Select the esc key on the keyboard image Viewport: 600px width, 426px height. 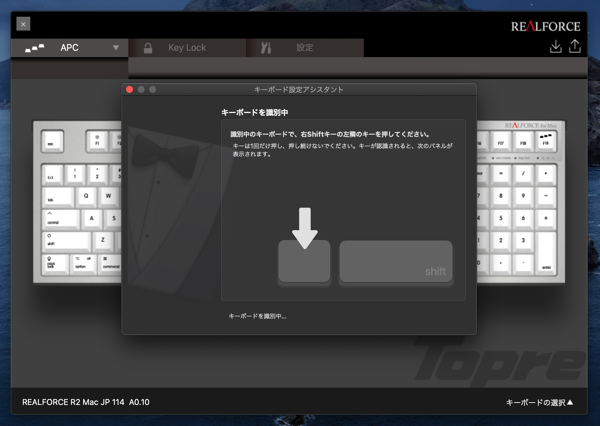pos(52,141)
